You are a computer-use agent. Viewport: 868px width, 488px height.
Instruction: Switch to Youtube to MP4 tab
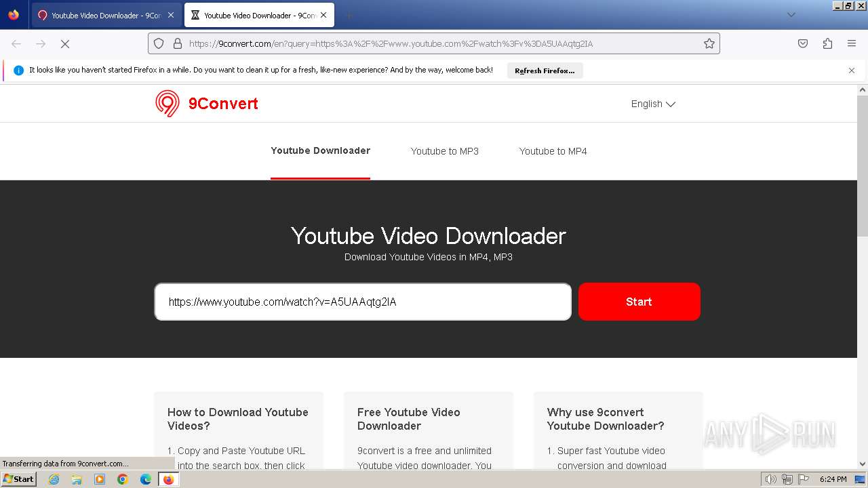[553, 151]
